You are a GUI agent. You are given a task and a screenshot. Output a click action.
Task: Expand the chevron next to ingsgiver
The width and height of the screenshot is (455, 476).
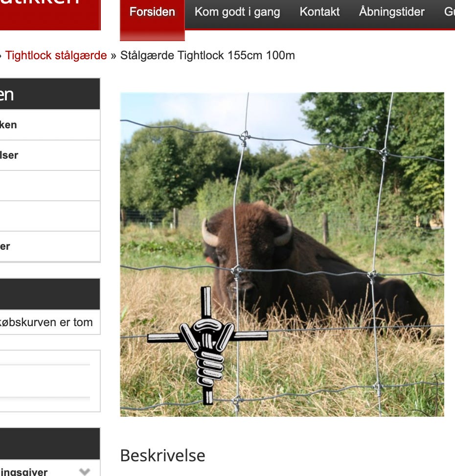(x=85, y=472)
